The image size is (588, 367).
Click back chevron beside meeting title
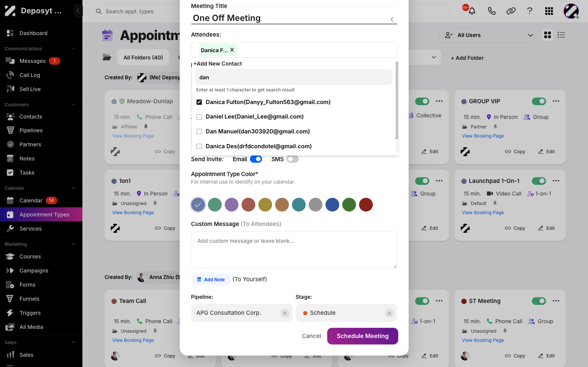392,19
